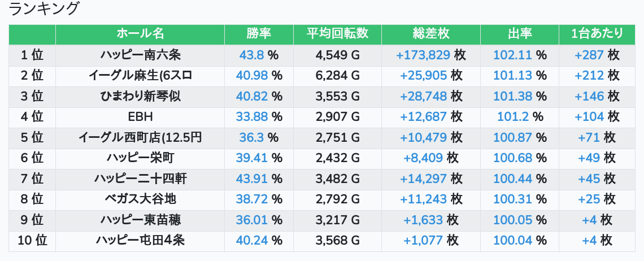This screenshot has width=644, height=261.
Task: Open the イーグル西町店(12.5円 hall entry
Action: tap(140, 137)
